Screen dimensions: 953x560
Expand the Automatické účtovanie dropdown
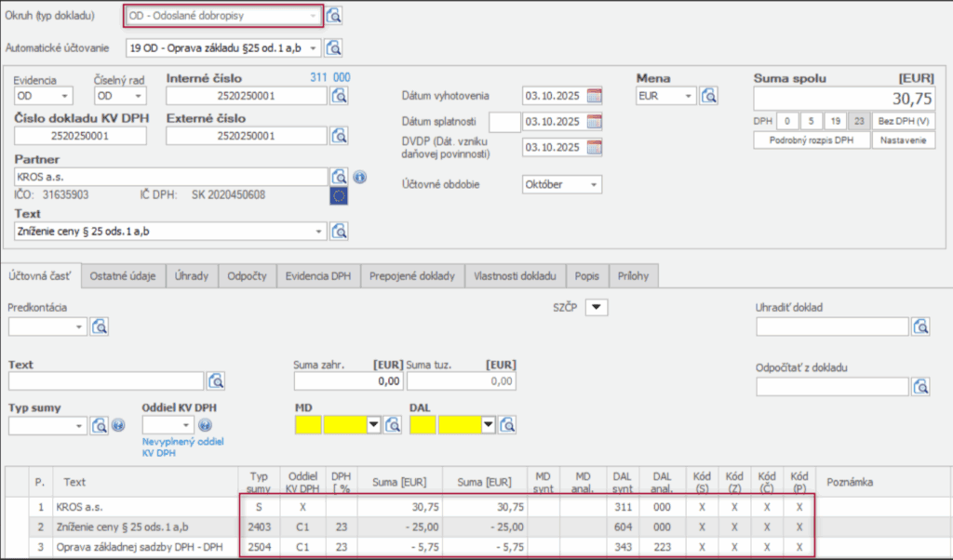[312, 47]
